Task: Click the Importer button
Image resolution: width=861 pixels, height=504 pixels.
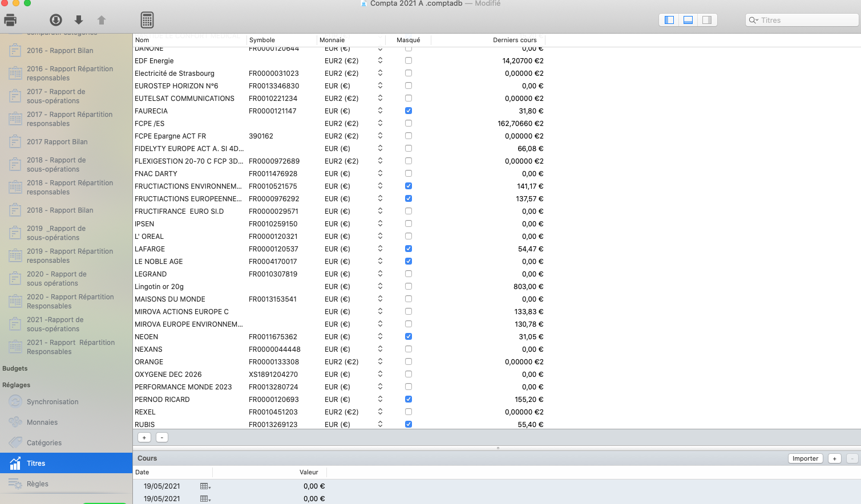Action: click(805, 458)
